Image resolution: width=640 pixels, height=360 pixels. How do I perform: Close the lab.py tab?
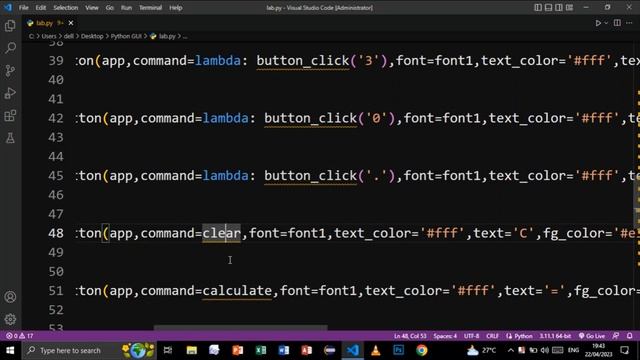tap(71, 23)
